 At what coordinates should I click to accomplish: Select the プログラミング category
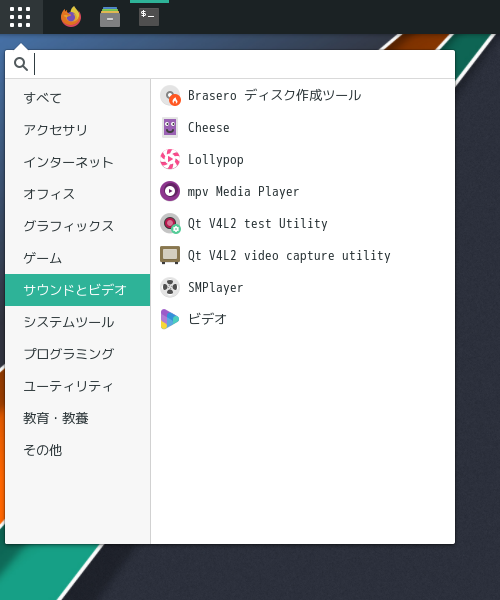tap(78, 354)
